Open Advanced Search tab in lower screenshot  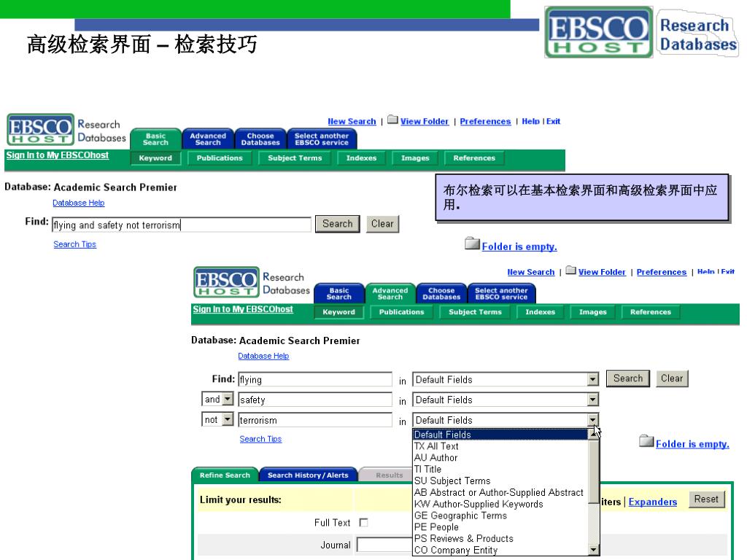390,293
